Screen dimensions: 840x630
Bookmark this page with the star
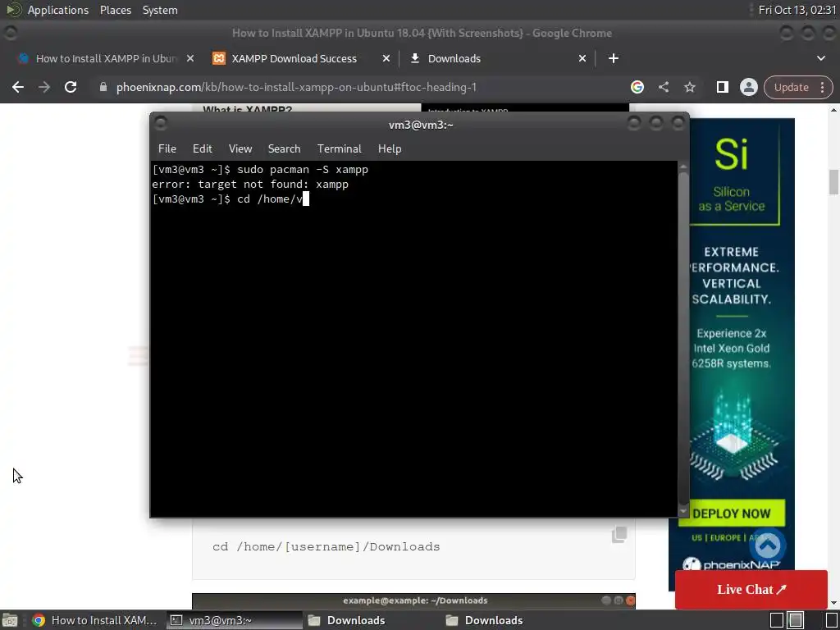point(689,87)
